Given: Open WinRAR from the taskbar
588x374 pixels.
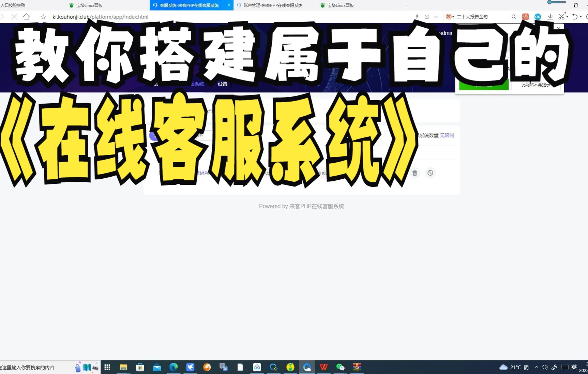Looking at the screenshot, I should (357, 367).
